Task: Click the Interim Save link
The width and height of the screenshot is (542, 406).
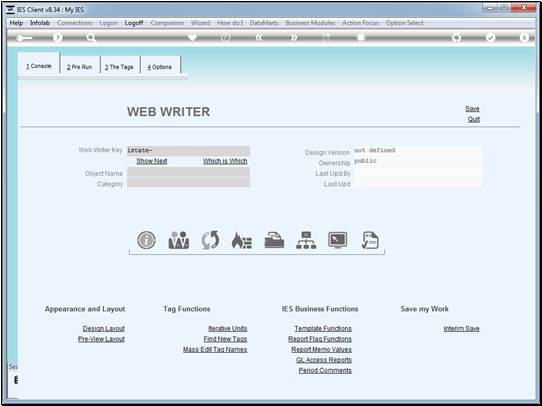Action: (461, 329)
